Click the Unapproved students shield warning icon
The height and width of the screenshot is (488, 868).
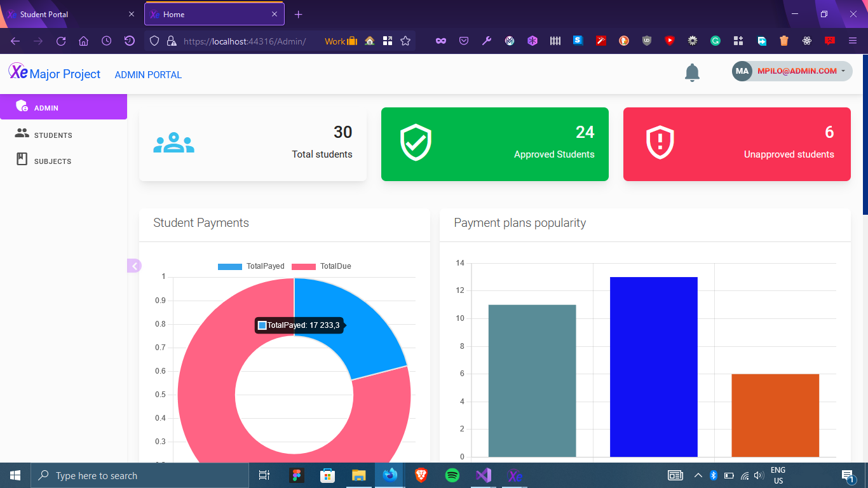click(x=660, y=143)
